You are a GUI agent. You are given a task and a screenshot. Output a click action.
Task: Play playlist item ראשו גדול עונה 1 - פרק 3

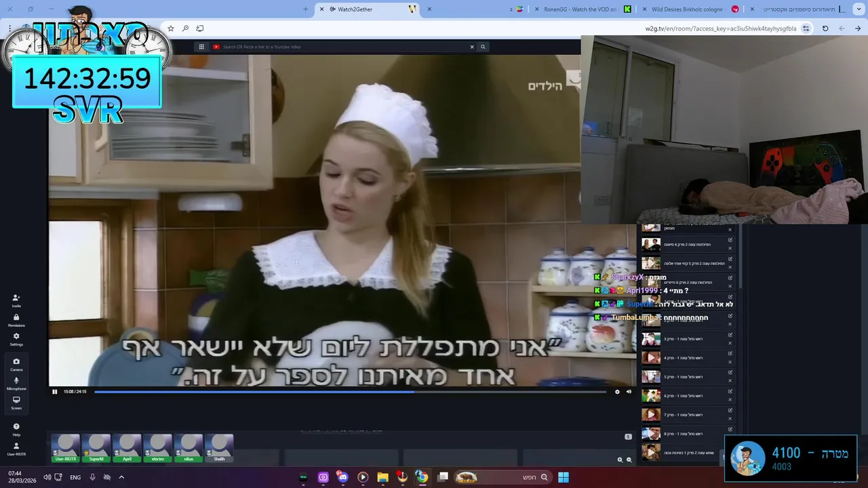(651, 338)
